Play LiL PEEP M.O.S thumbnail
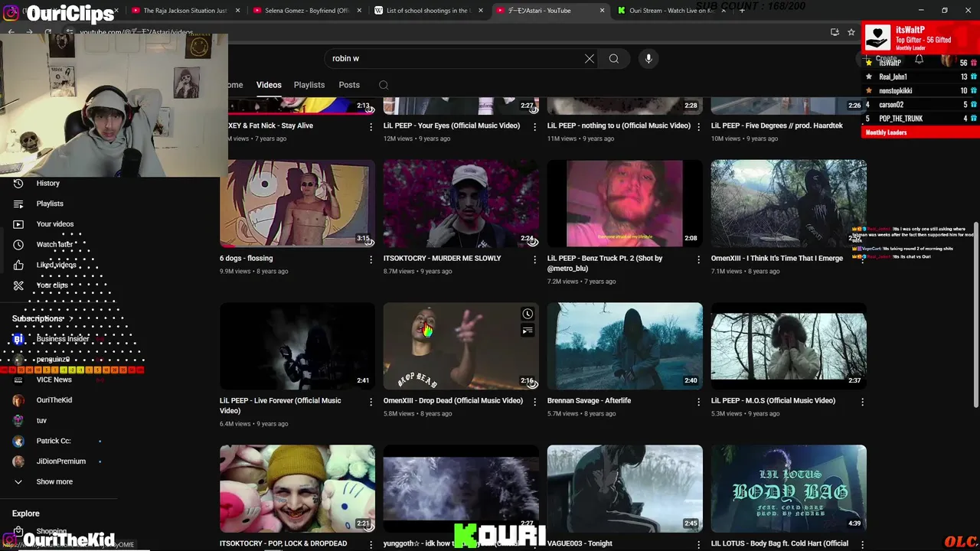This screenshot has width=980, height=551. [x=789, y=346]
